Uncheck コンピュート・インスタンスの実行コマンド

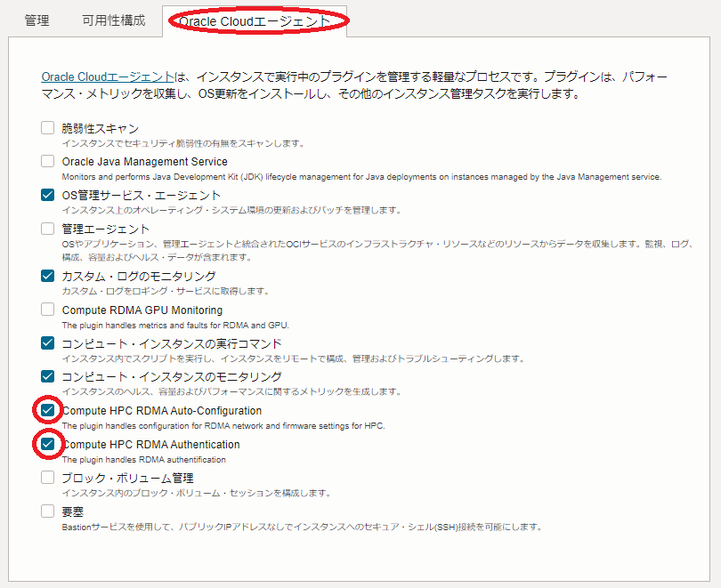(x=47, y=343)
